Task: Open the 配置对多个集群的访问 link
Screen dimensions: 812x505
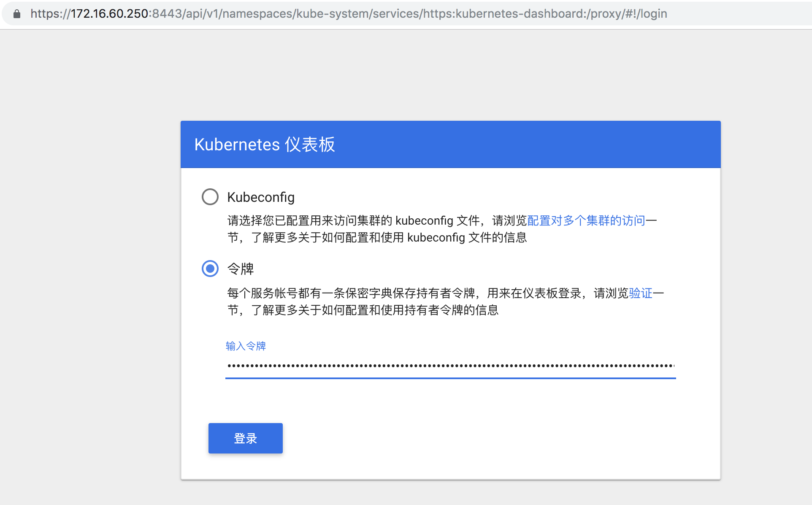Action: tap(586, 220)
